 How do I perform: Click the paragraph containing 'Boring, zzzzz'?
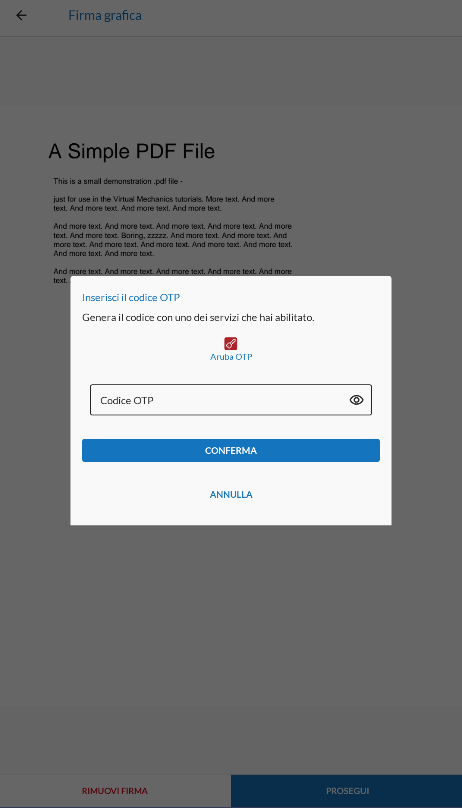[x=173, y=240]
